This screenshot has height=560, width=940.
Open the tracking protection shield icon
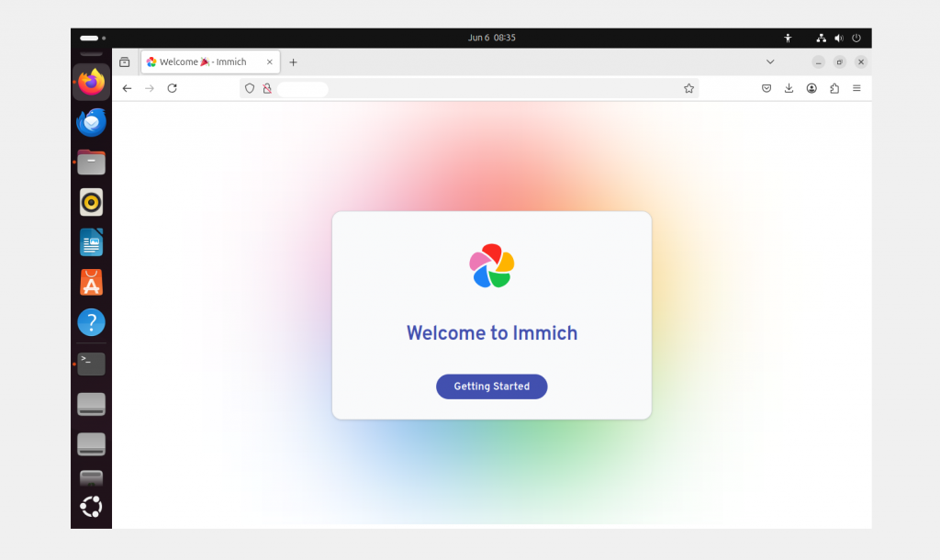[250, 89]
